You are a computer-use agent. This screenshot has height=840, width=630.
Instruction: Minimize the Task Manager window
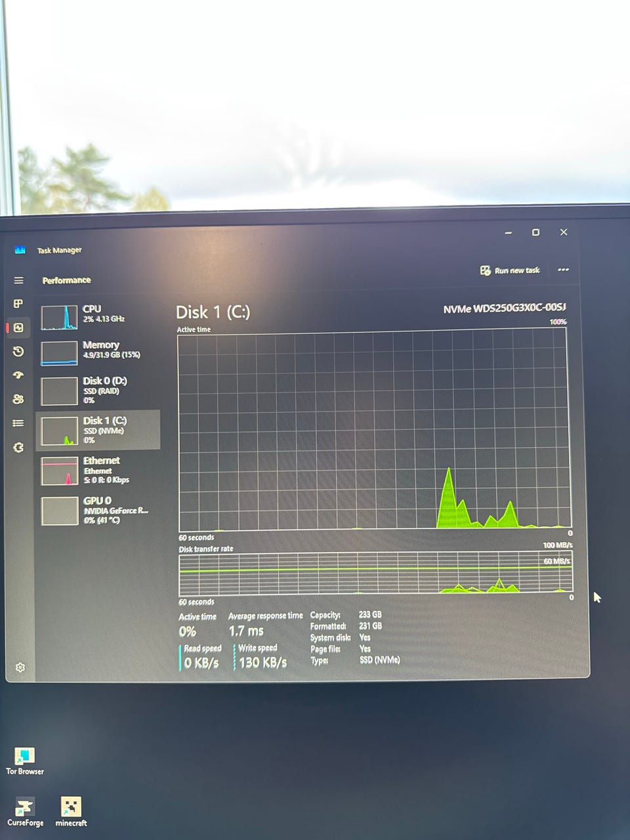tap(509, 233)
